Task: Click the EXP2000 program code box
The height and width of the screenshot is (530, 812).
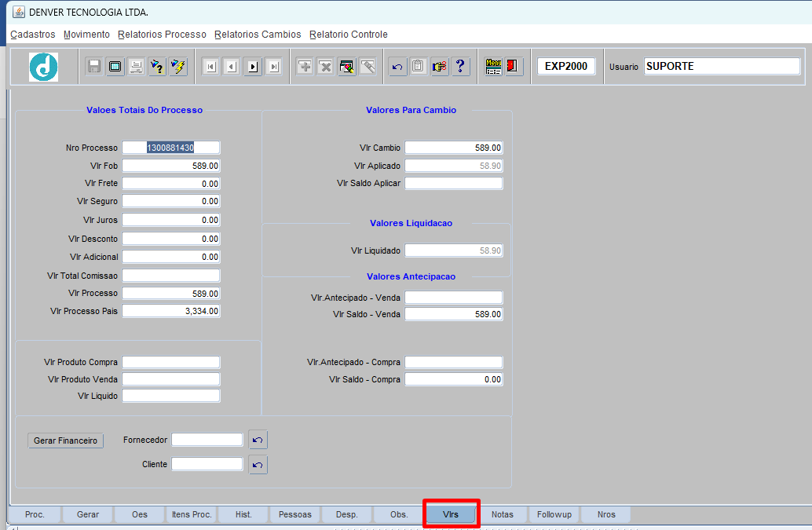Action: point(566,66)
